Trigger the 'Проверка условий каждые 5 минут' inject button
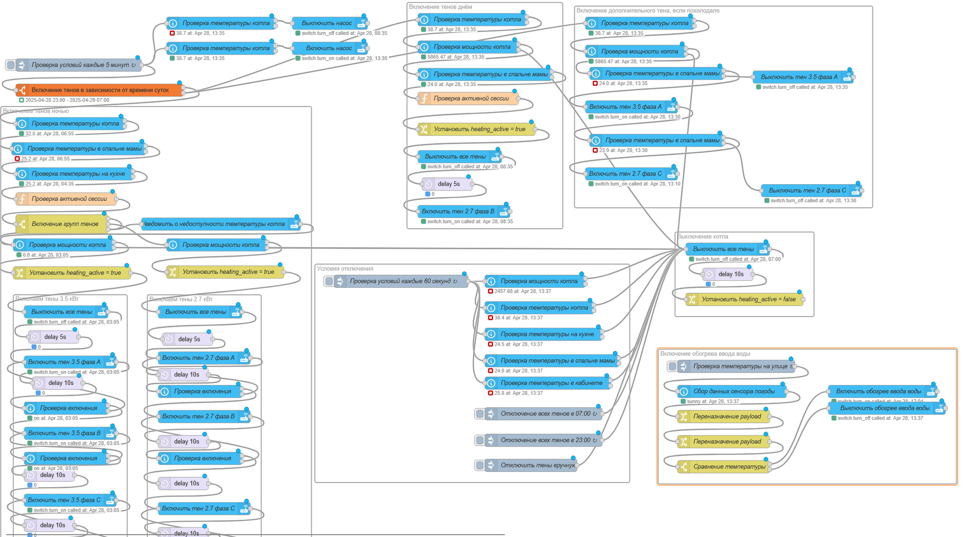 [11, 65]
